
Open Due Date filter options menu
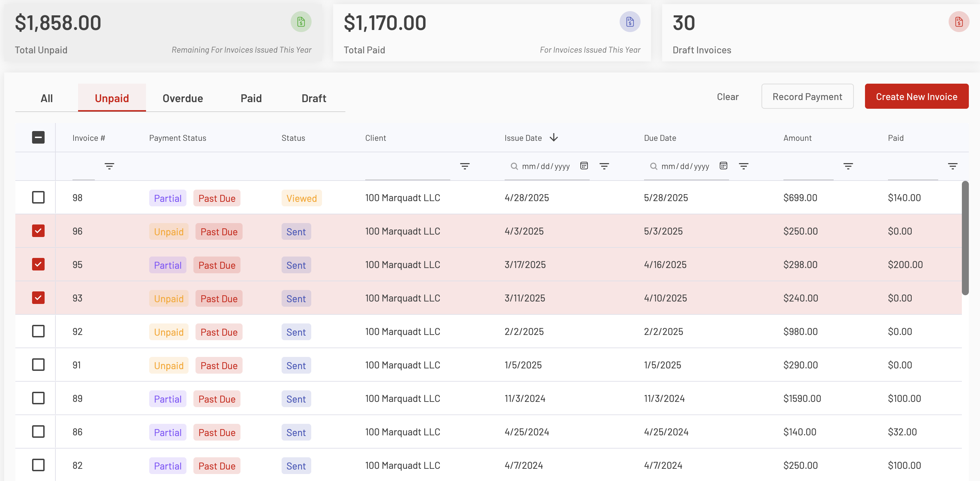[x=743, y=166]
